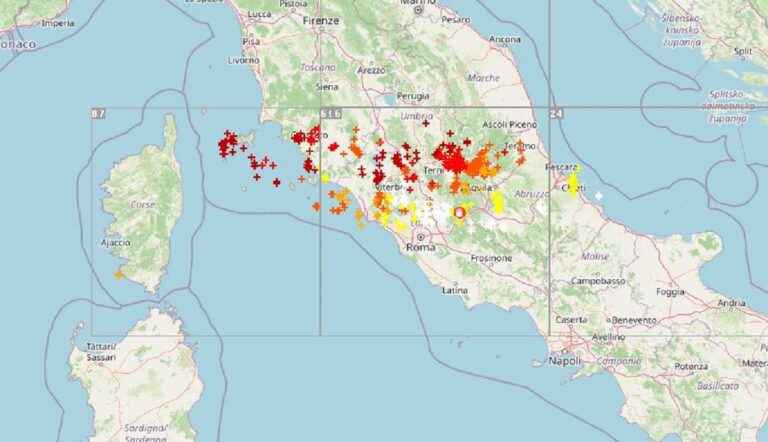Click the grid cell counter labeled 616
The height and width of the screenshot is (442, 768).
pyautogui.click(x=331, y=114)
